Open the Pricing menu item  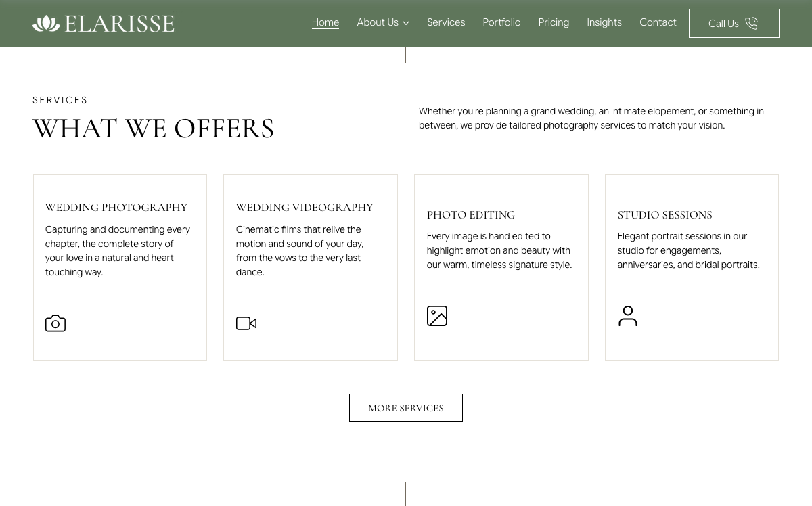[x=554, y=22]
